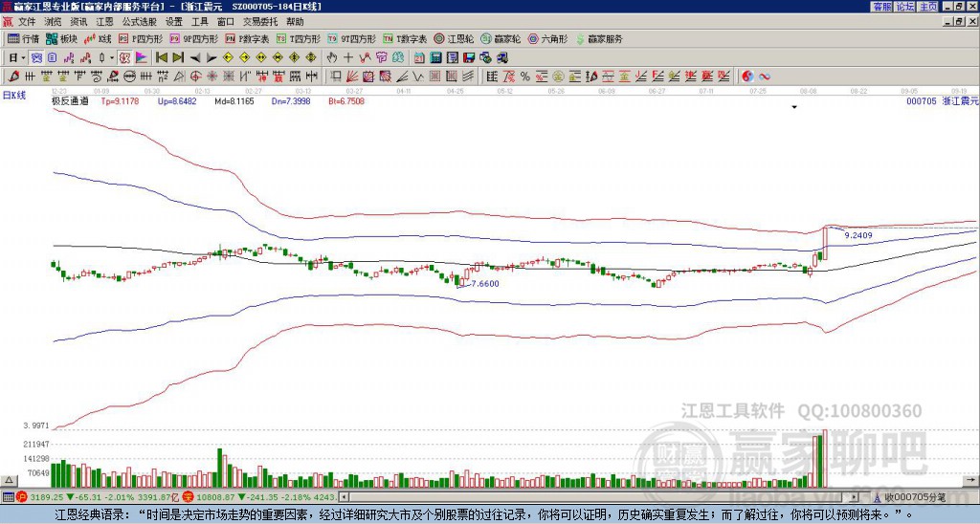This screenshot has width=980, height=524.
Task: Select the red fan lines tool
Action: point(351,76)
